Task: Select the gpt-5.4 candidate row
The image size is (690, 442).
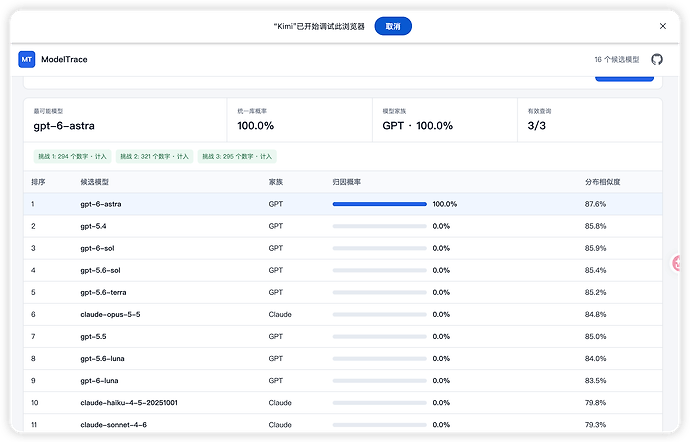Action: (343, 226)
